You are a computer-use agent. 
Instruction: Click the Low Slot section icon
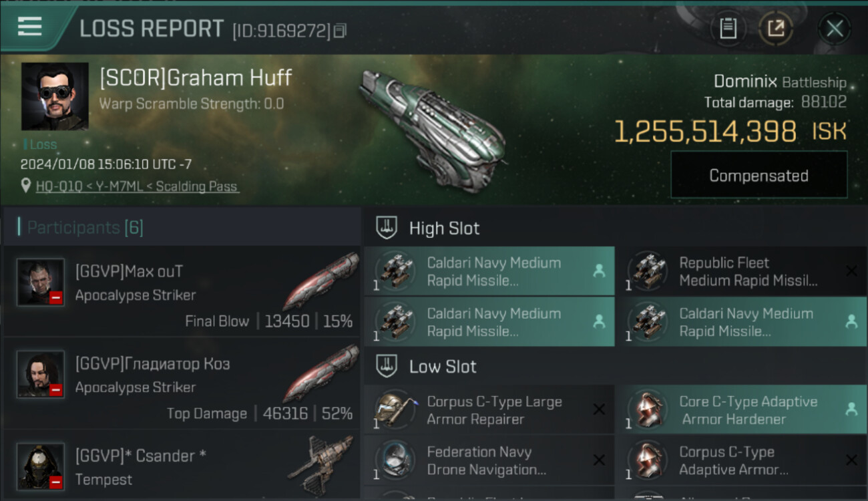pyautogui.click(x=387, y=366)
